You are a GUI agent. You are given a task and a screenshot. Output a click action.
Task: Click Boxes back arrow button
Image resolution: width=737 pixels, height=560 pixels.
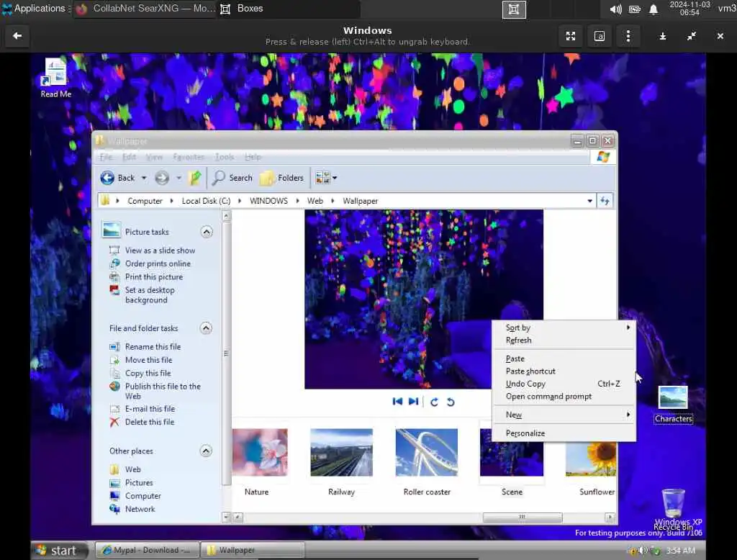pos(17,36)
